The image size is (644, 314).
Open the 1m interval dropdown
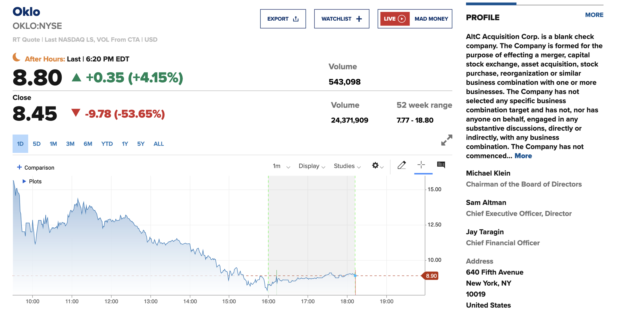281,166
